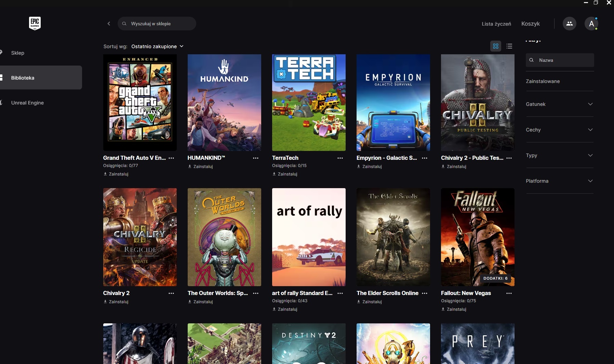614x364 pixels.
Task: Expand the Platforma filter
Action: tap(560, 181)
